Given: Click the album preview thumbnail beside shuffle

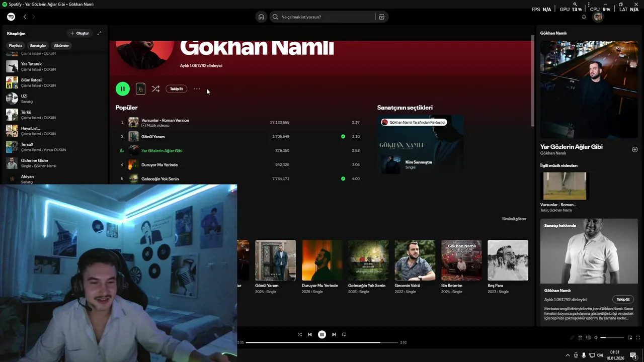Looking at the screenshot, I should [x=140, y=88].
